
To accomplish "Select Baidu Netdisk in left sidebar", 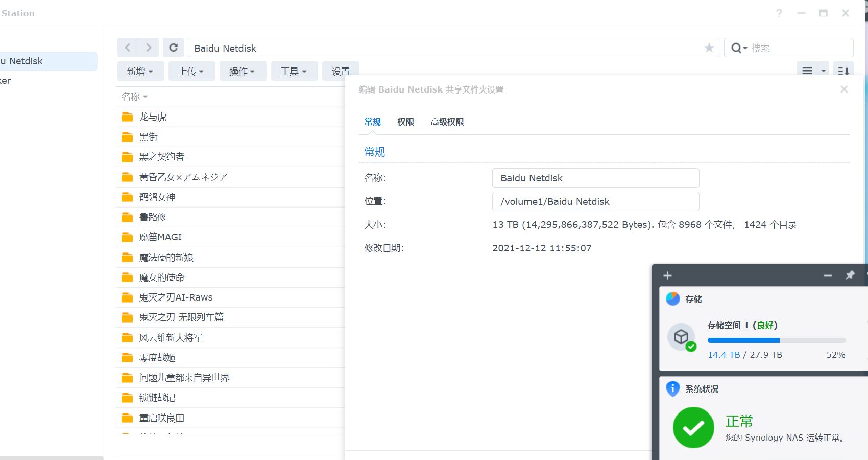I will [x=49, y=61].
